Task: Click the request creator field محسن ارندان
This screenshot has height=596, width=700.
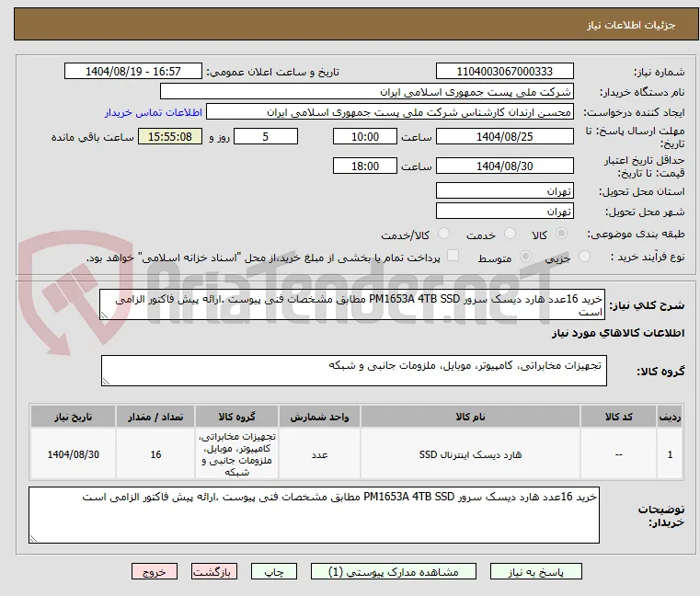Action: (x=390, y=112)
